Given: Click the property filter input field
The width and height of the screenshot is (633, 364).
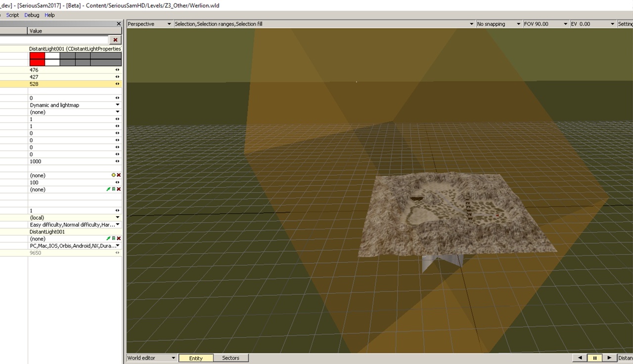Looking at the screenshot, I should coord(54,40).
